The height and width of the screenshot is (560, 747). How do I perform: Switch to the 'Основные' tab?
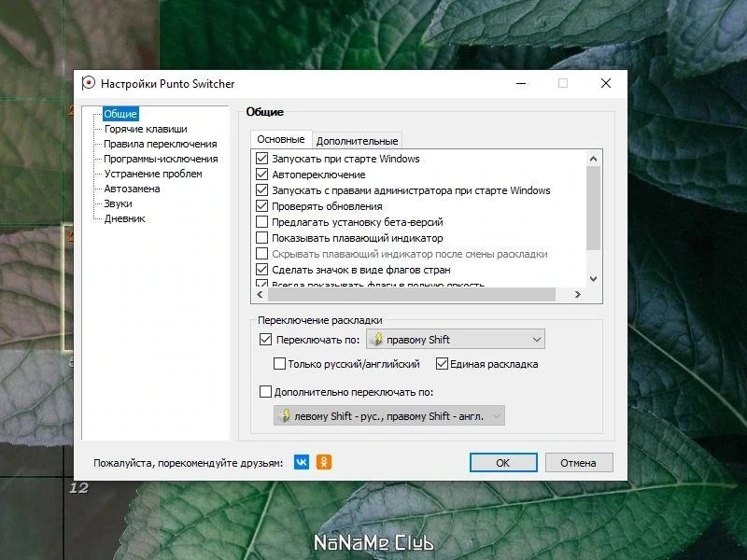[281, 139]
